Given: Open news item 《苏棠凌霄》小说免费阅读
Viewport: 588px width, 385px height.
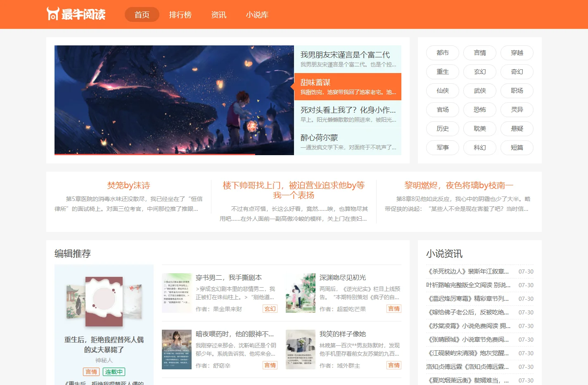Looking at the screenshot, I should click(x=468, y=326).
